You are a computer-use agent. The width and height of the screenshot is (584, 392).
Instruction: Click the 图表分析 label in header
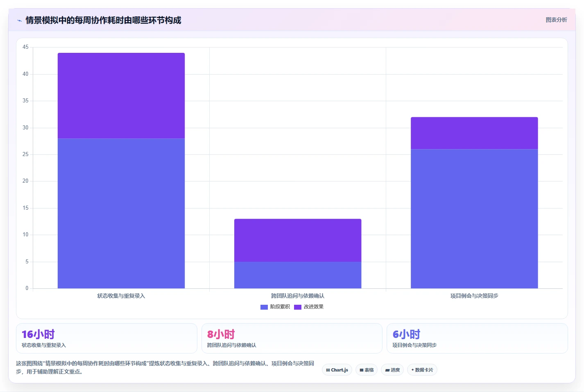(556, 20)
